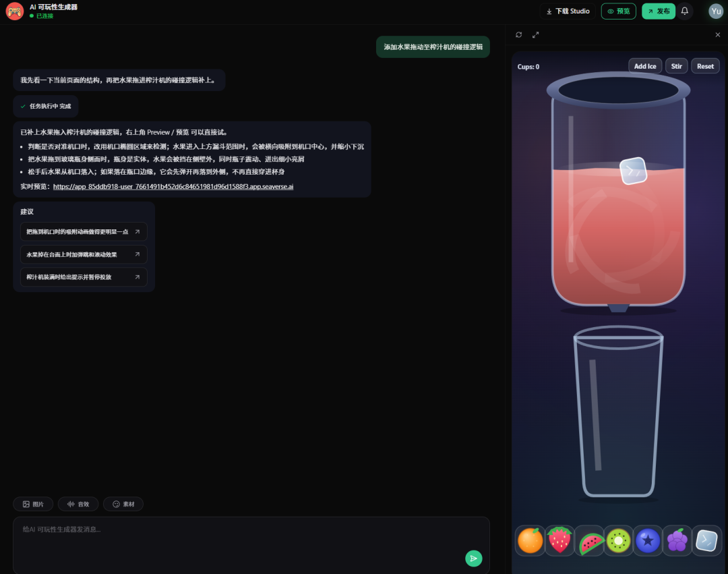Click the 已连接 connection status
728x574 pixels.
(x=41, y=16)
